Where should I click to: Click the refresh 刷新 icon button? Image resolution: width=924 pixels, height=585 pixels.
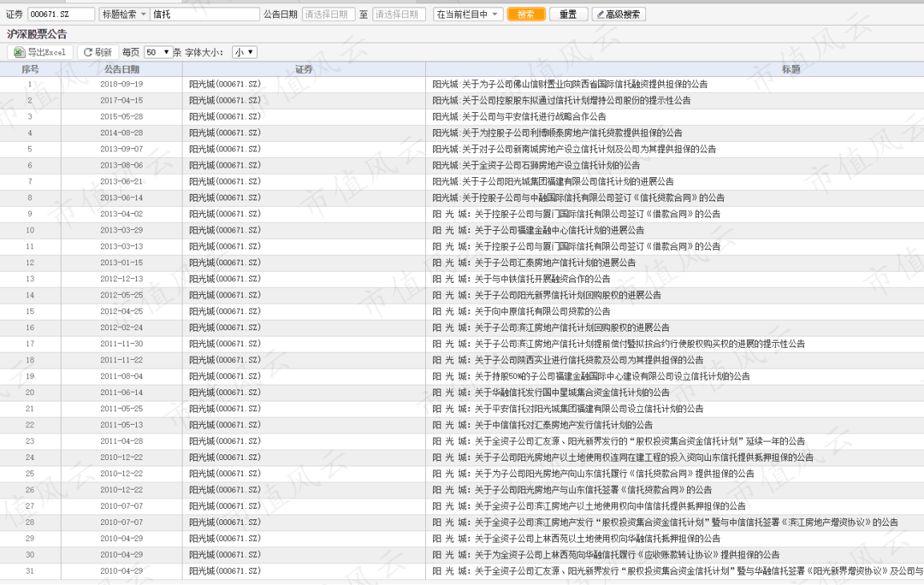click(x=88, y=52)
